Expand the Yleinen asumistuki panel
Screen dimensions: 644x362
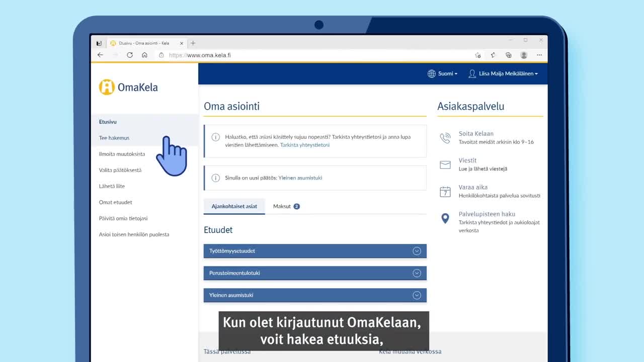click(417, 295)
